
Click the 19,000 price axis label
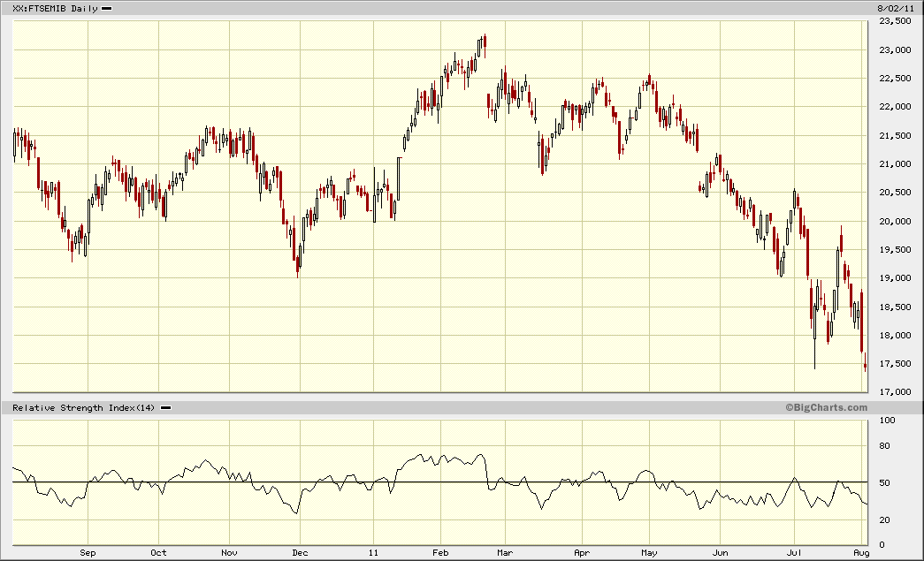coord(895,278)
